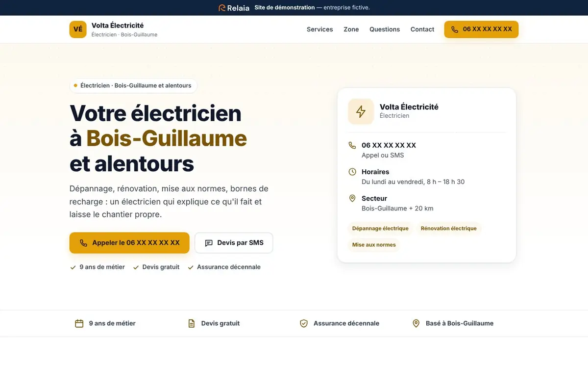Click 'Appel ou SMS' text in card
This screenshot has height=368, width=588.
tap(383, 155)
